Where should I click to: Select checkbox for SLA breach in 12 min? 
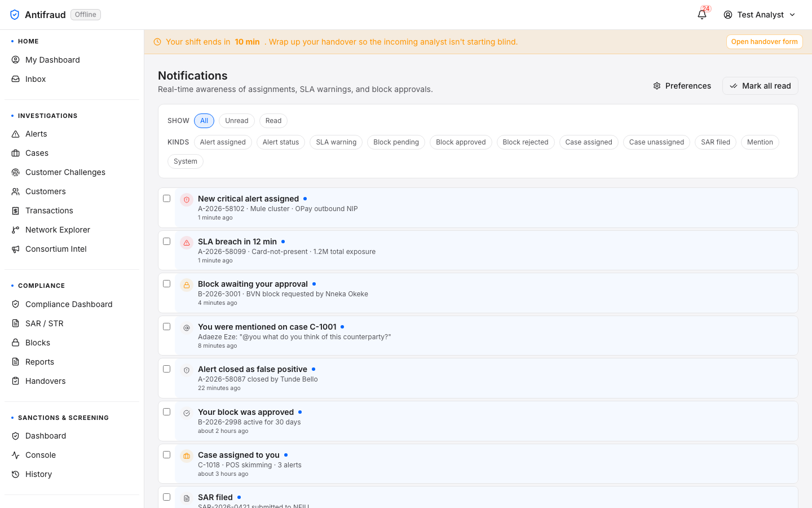pos(166,241)
